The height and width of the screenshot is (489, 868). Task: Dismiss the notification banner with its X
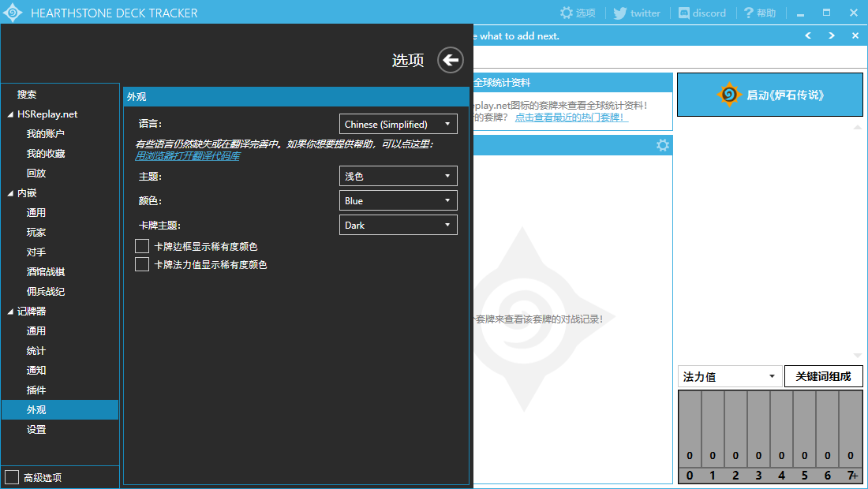point(855,35)
